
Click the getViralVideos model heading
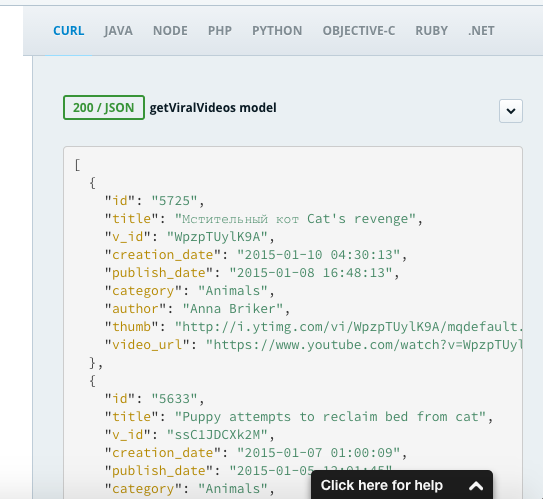click(x=213, y=108)
